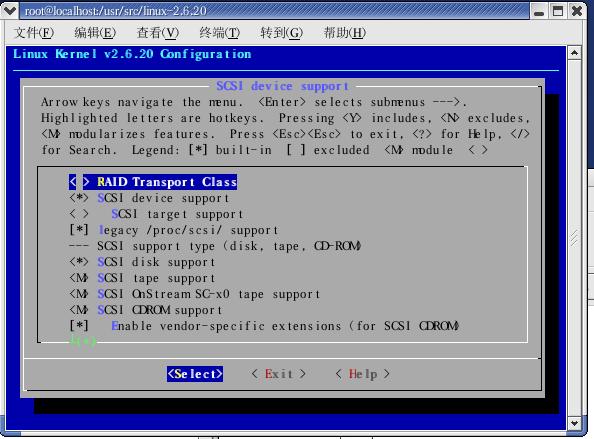Maximize the terminal window

pyautogui.click(x=558, y=11)
